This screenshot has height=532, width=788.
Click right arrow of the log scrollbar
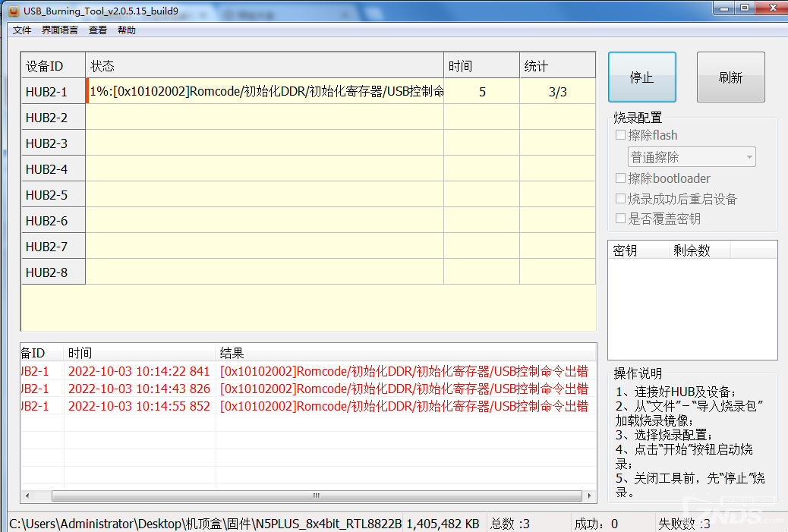pos(590,496)
